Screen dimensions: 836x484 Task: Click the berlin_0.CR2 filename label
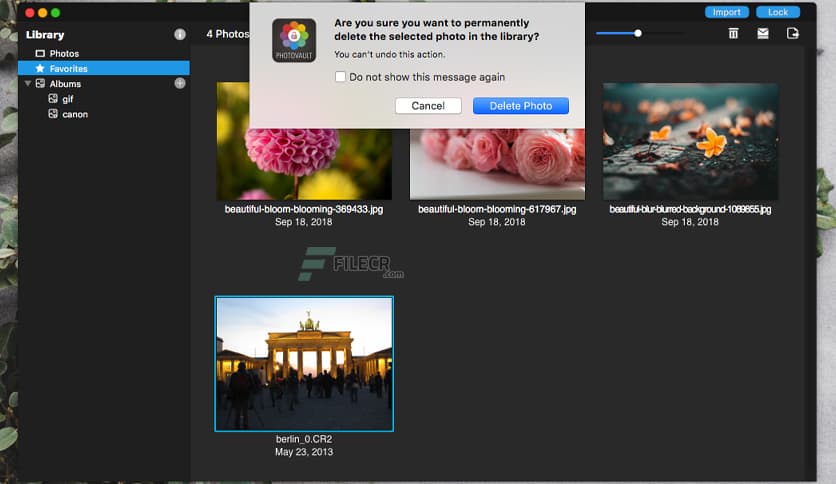coord(304,439)
